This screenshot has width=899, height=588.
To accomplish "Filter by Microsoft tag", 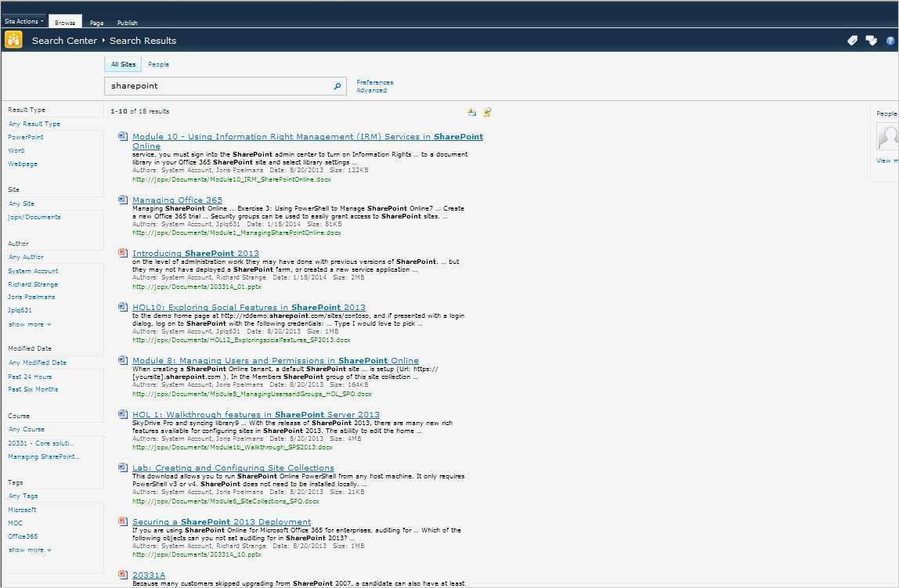I will click(23, 510).
